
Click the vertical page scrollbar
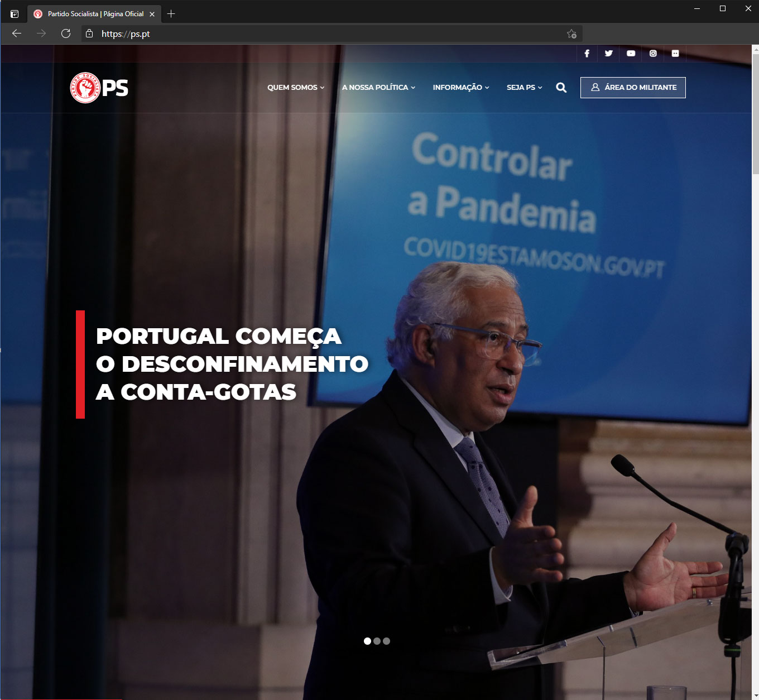(x=756, y=113)
